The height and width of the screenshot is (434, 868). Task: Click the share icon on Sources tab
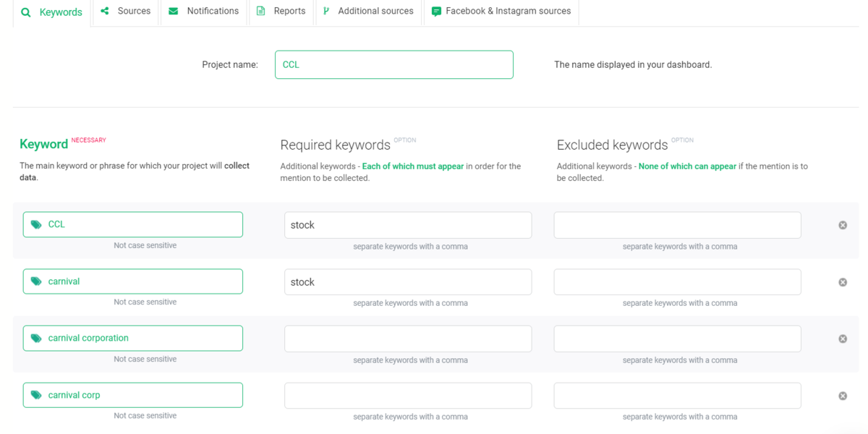point(105,11)
